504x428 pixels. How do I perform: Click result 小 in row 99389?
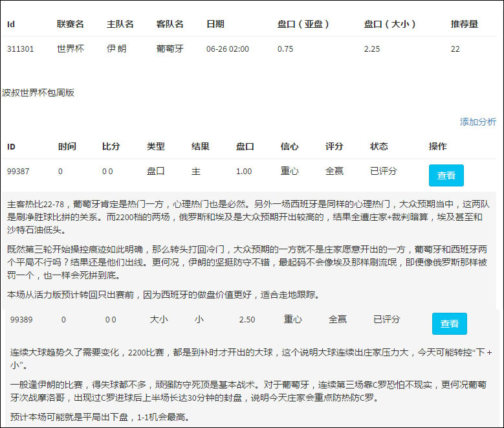(199, 319)
